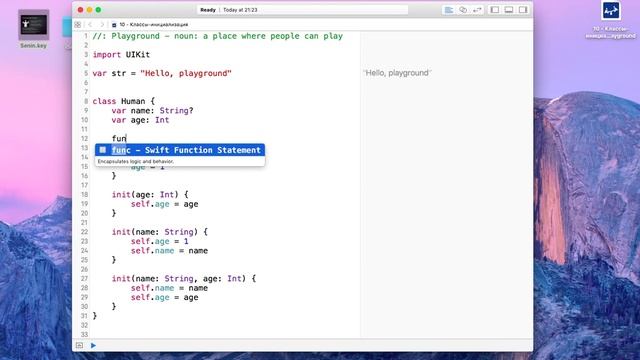Click 'init(name: String, age: Int) {' line

(x=184, y=279)
